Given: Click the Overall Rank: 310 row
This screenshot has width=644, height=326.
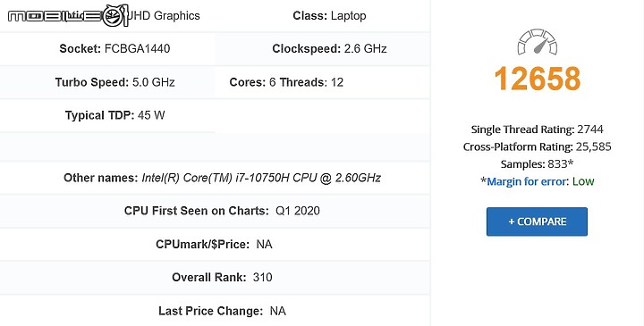Looking at the screenshot, I should (215, 277).
